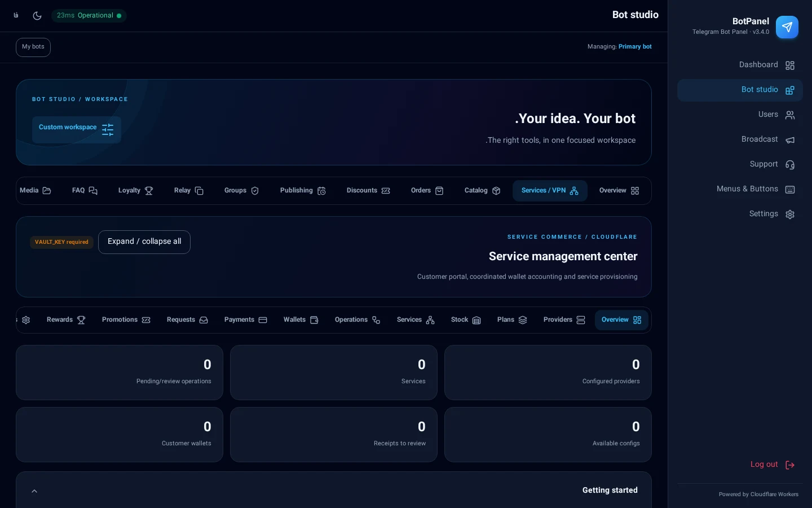Open the Rewards sub-tab
The image size is (812, 508).
66,320
